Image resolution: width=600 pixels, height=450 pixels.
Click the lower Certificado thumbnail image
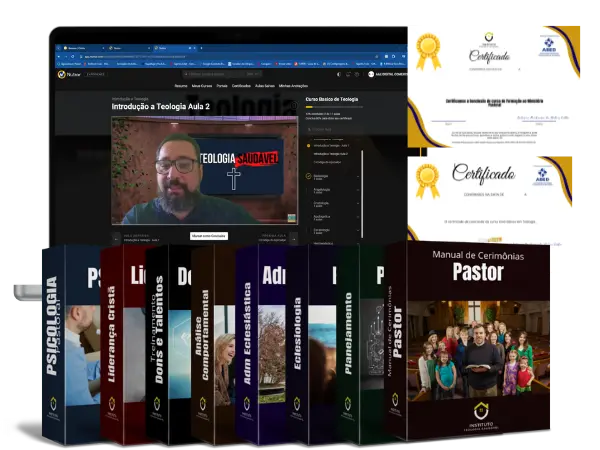pos(490,199)
